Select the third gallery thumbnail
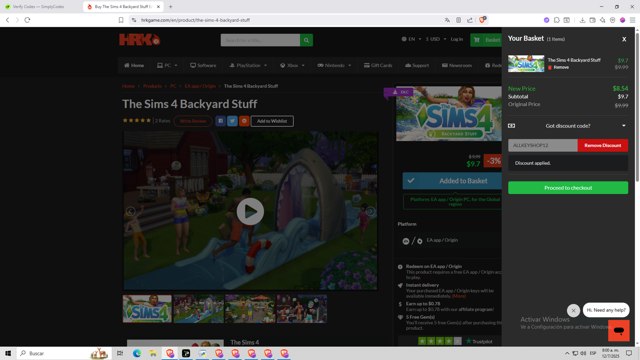 [x=250, y=309]
